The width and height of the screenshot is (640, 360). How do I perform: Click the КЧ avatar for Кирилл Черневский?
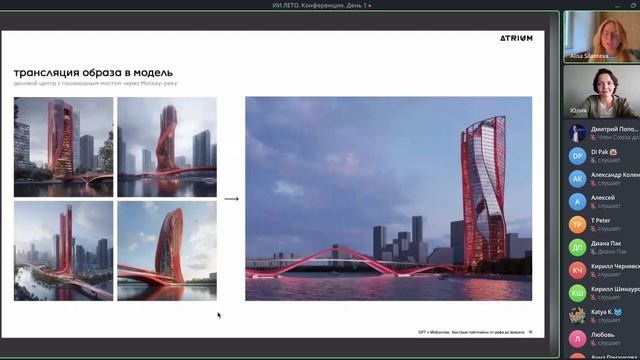click(x=577, y=270)
